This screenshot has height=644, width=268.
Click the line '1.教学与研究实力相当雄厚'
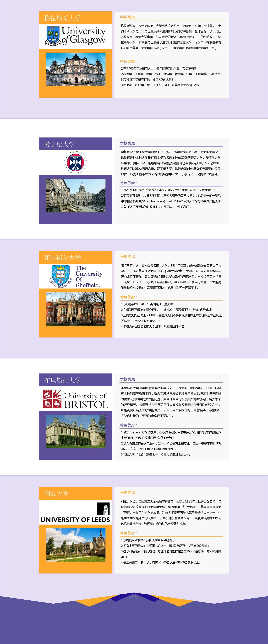pyautogui.click(x=171, y=432)
